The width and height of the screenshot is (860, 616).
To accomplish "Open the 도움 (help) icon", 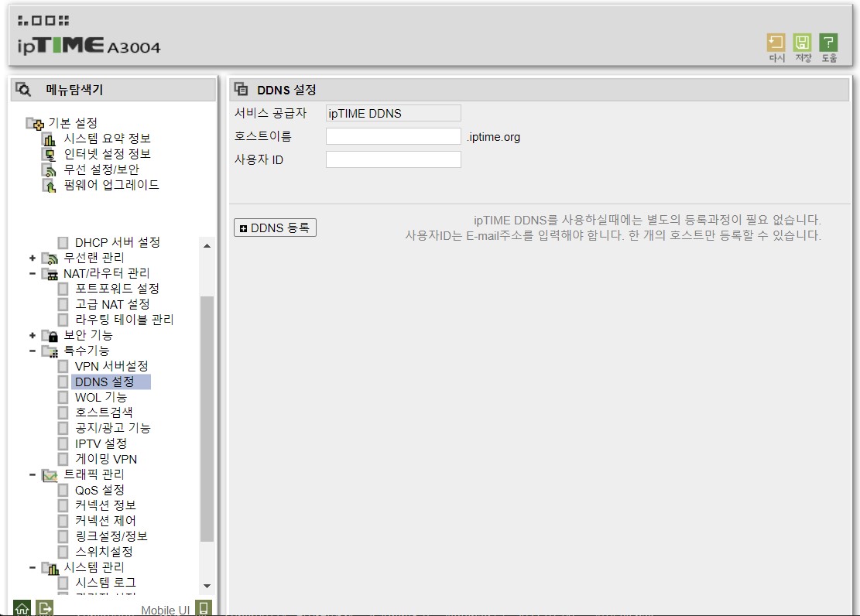I will coord(828,43).
